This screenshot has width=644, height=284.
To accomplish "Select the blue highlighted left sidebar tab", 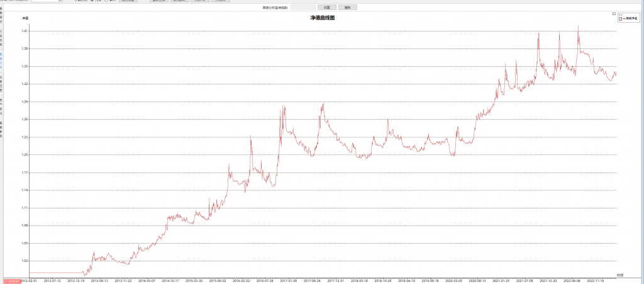I will pos(1,60).
